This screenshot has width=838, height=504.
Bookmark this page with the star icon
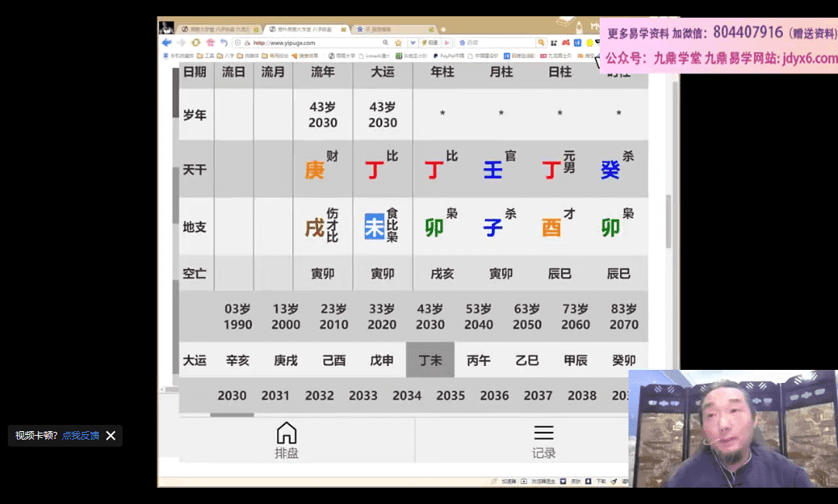click(x=398, y=43)
